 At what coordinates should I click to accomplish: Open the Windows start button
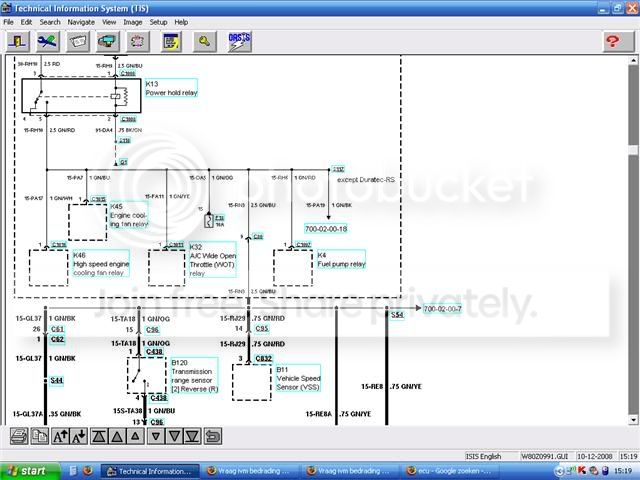point(29,471)
